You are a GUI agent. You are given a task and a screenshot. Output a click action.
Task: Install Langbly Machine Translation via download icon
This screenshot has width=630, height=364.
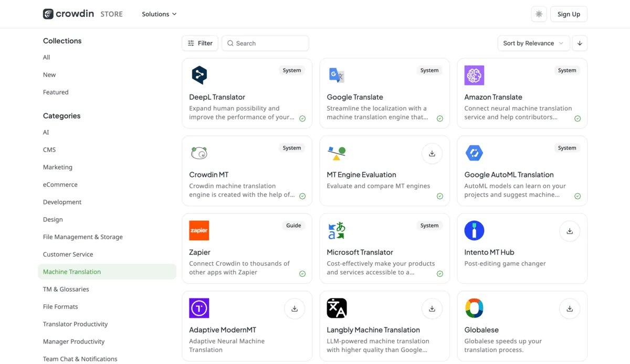tap(432, 309)
